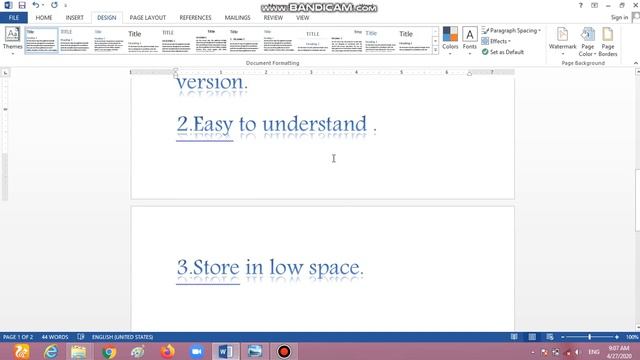This screenshot has width=640, height=360.
Task: Open Ribbon Display Options
Action: point(594,5)
